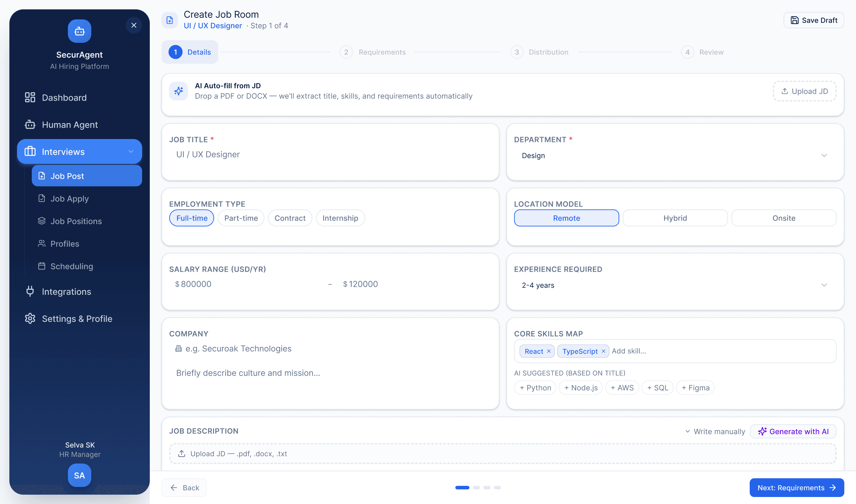Select the Details step tab
Viewport: 856px width, 504px height.
click(190, 52)
